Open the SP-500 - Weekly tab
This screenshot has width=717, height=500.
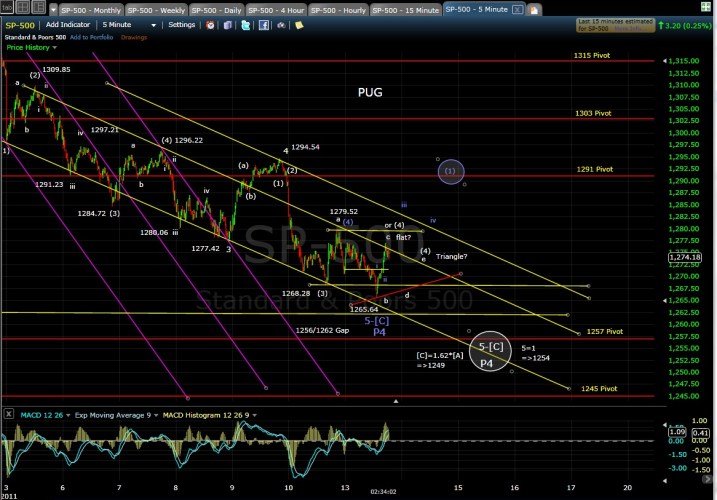pos(156,10)
